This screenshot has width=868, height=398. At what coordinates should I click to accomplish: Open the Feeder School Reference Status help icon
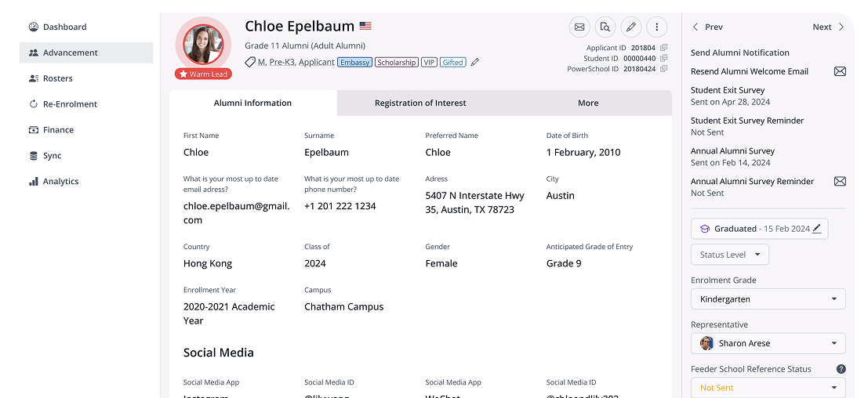click(x=841, y=369)
